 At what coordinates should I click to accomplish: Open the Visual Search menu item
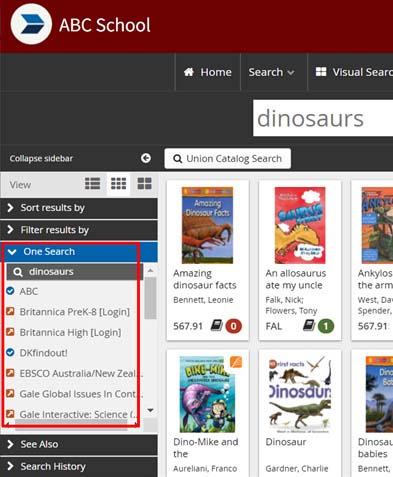coord(354,72)
